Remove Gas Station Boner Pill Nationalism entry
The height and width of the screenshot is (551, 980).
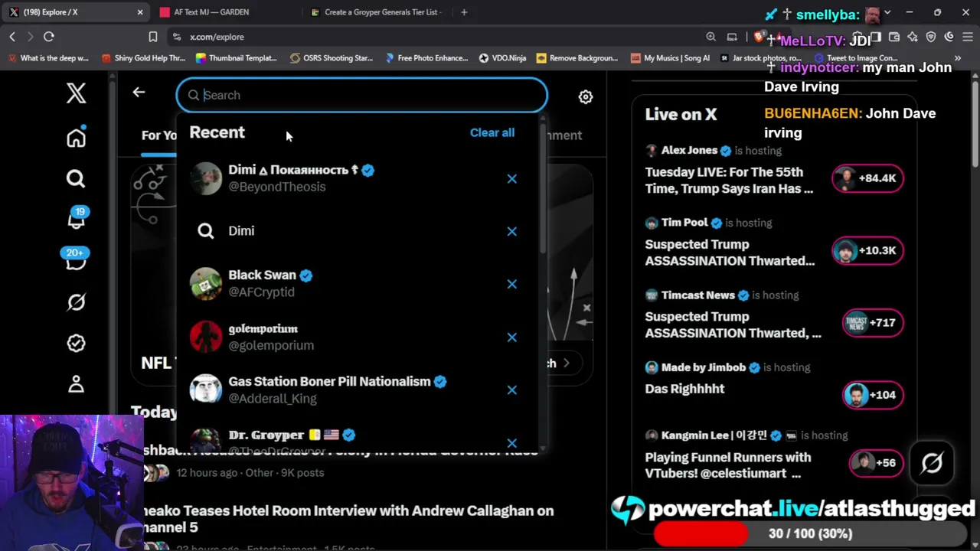[x=512, y=390]
